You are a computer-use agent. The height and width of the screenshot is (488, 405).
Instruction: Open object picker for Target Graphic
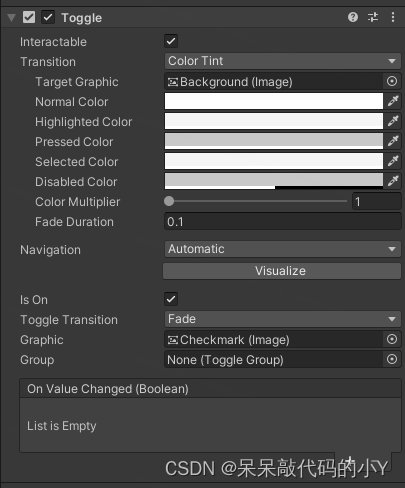tap(392, 81)
